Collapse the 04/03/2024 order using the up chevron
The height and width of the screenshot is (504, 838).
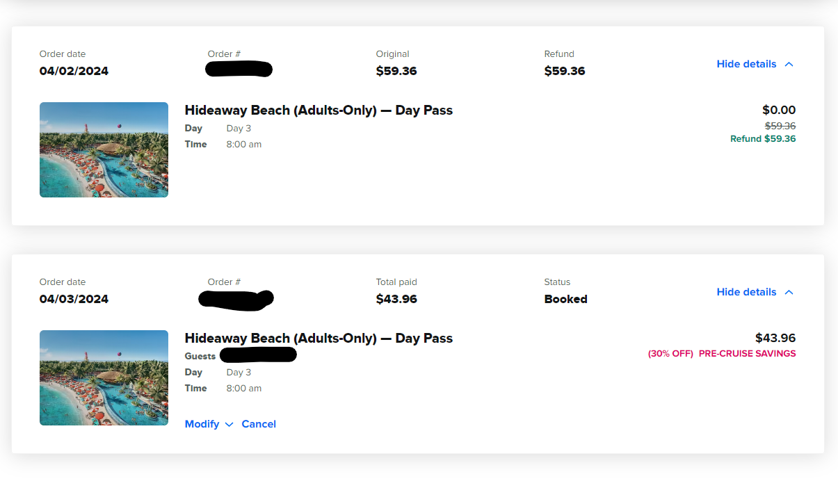(x=789, y=292)
